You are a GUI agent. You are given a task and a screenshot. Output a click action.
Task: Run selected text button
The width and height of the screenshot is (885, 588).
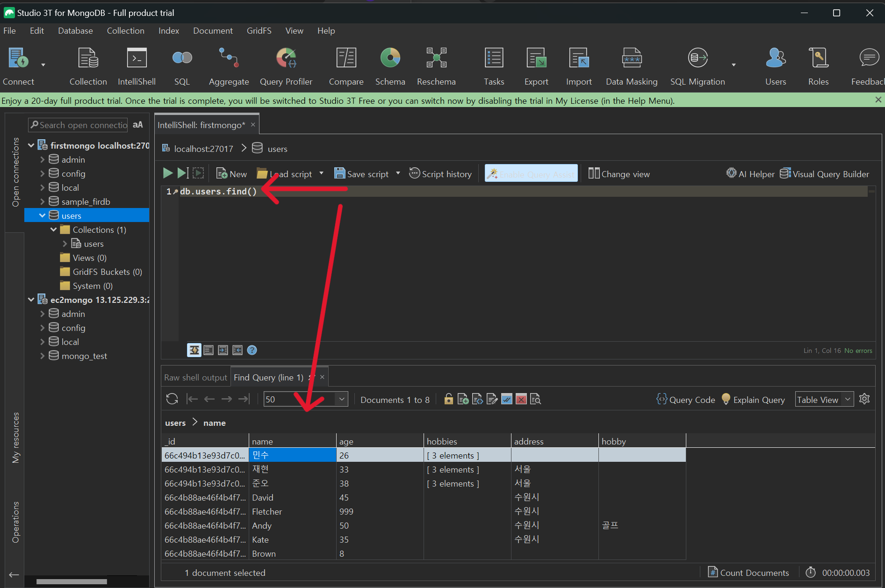pyautogui.click(x=198, y=173)
